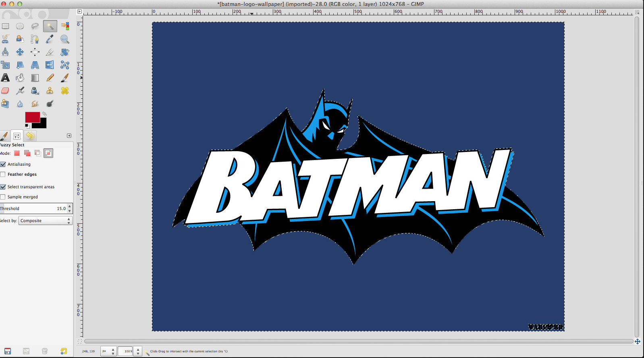
Task: Click the black background color swatch
Action: 43,125
